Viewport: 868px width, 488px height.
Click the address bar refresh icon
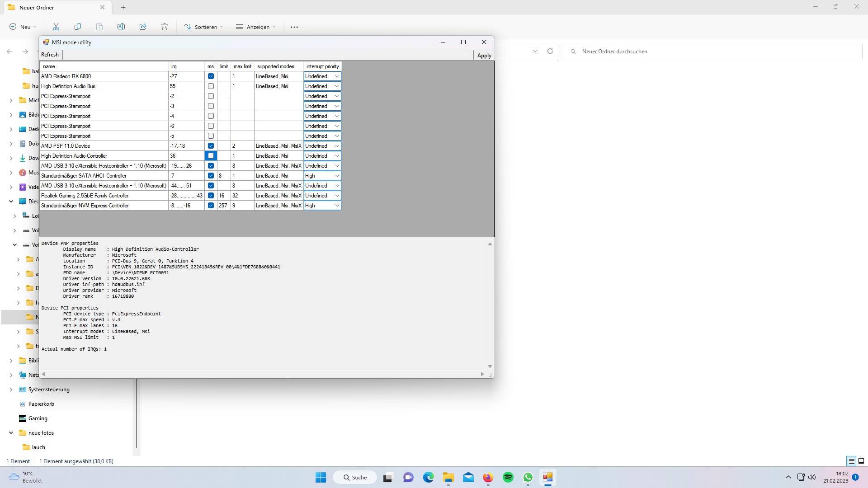pyautogui.click(x=550, y=52)
